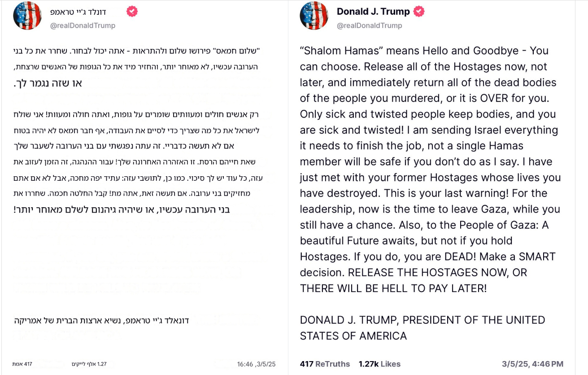
Task: Open the Hebrew display name דונלד ג'יי טראמפ
Action: (85, 12)
